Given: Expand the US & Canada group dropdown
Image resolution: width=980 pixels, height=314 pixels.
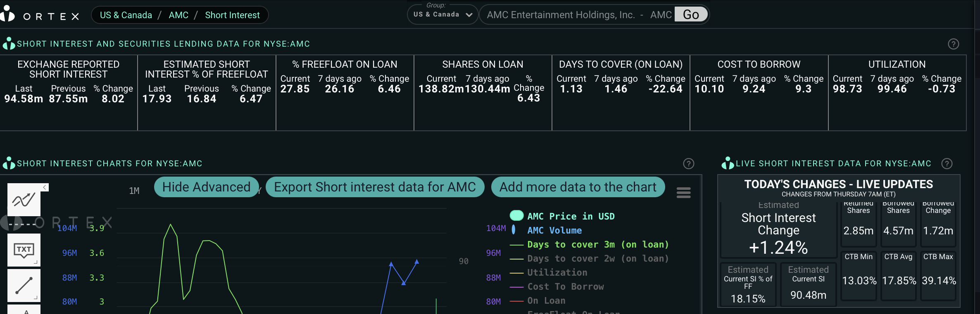Looking at the screenshot, I should pos(442,15).
